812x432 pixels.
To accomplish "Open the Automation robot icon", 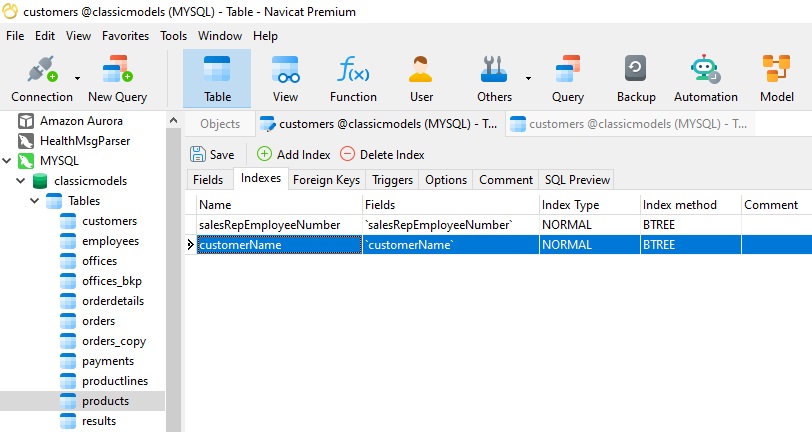I will pyautogui.click(x=705, y=69).
